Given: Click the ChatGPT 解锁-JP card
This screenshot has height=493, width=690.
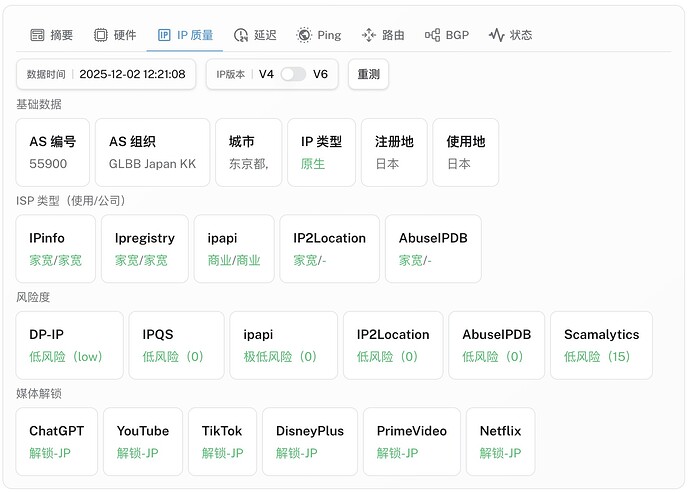Looking at the screenshot, I should point(57,441).
